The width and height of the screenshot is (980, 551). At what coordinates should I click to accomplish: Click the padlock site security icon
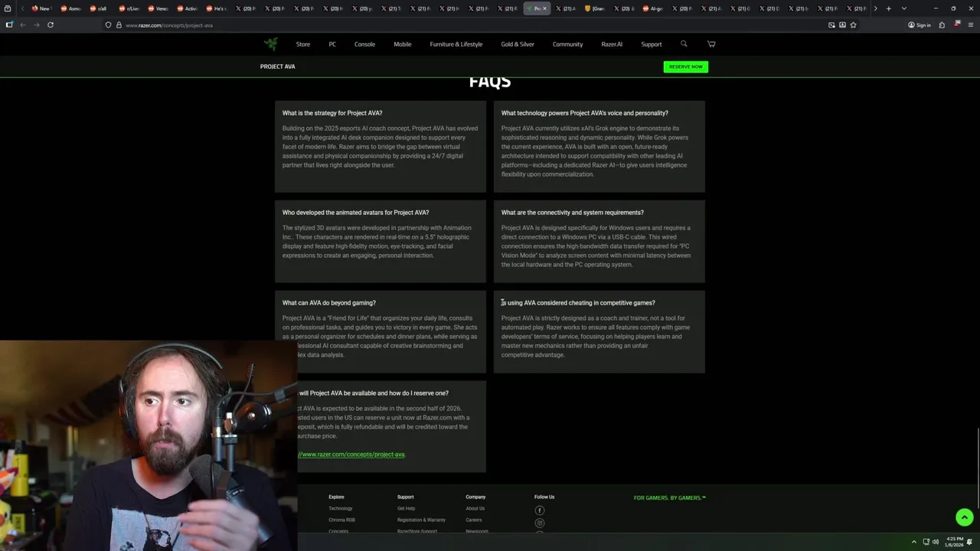(119, 24)
